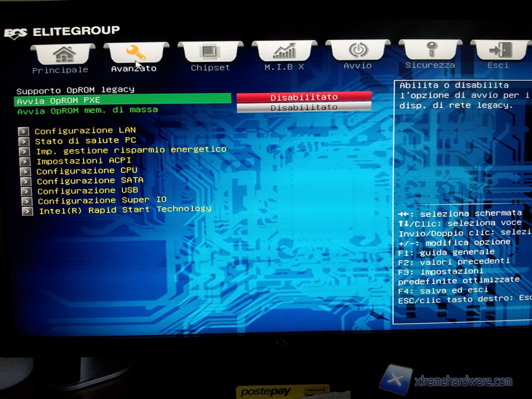Select the Avvia OpROM PXE row
This screenshot has height=399, width=532.
click(x=122, y=100)
